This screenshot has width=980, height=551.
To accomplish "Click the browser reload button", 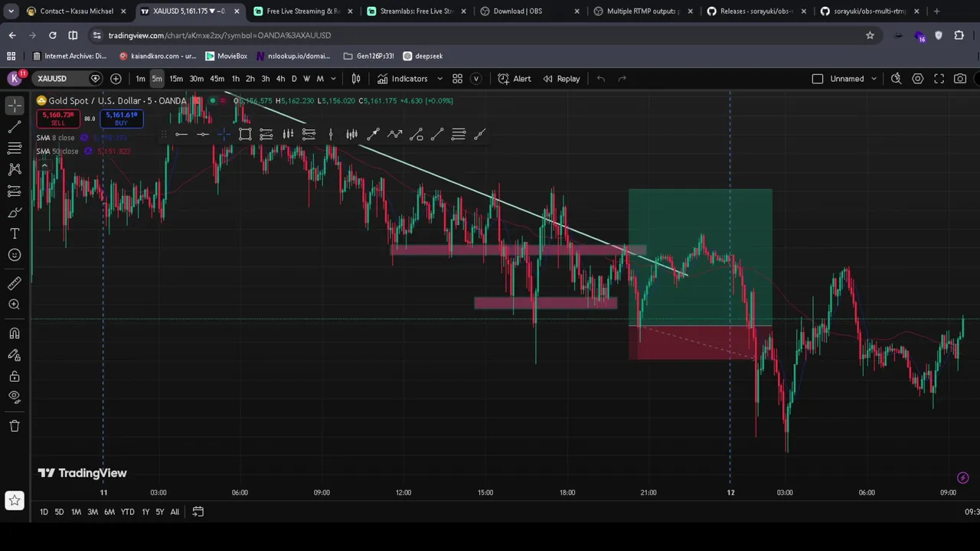I will coord(52,35).
